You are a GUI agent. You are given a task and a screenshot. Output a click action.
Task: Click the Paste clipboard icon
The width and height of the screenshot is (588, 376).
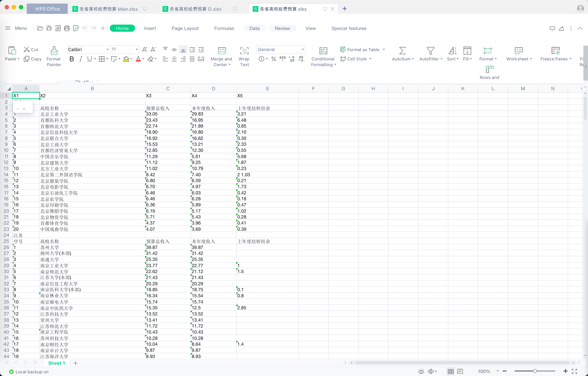coord(12,50)
